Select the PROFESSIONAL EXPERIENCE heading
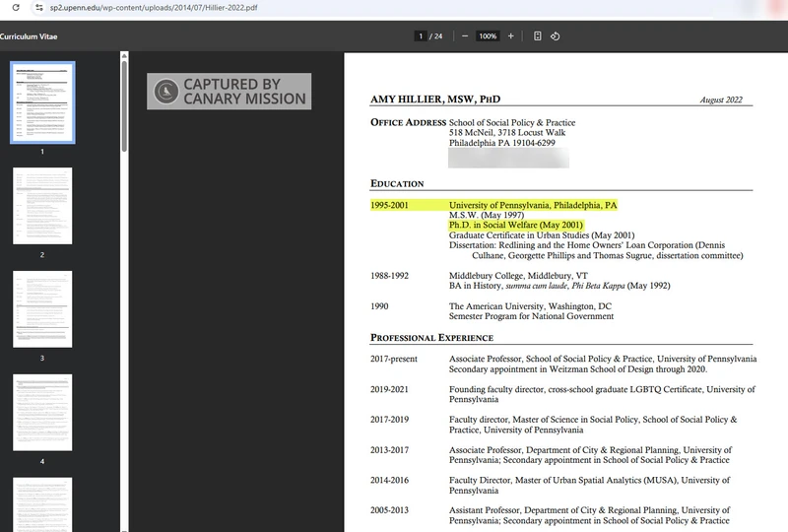This screenshot has width=788, height=532. click(x=431, y=338)
